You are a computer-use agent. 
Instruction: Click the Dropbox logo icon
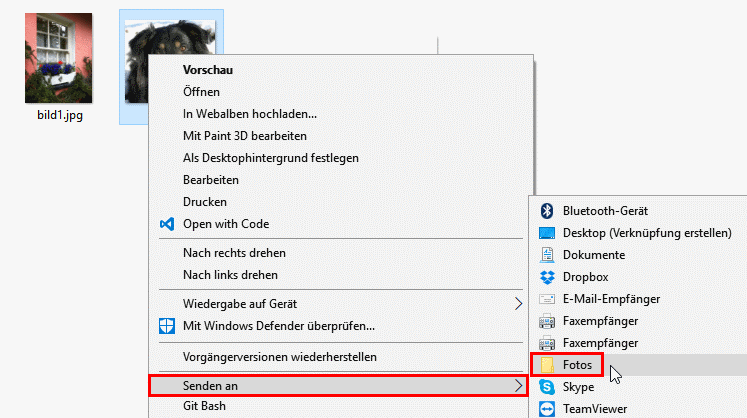(547, 277)
